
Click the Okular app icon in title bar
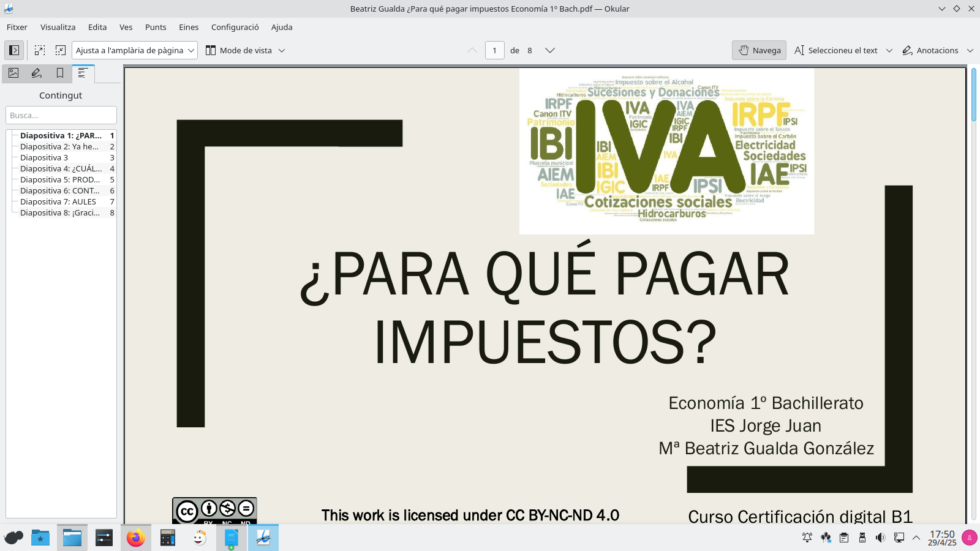(8, 9)
